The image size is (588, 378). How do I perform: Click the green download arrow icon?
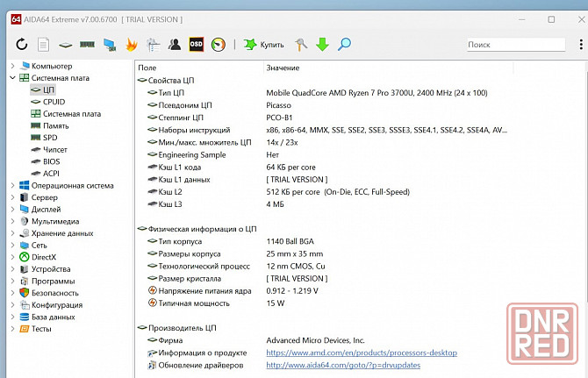click(x=322, y=44)
